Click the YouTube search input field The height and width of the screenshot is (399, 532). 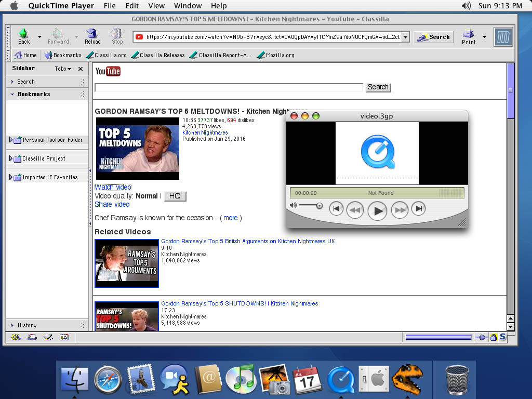point(229,87)
